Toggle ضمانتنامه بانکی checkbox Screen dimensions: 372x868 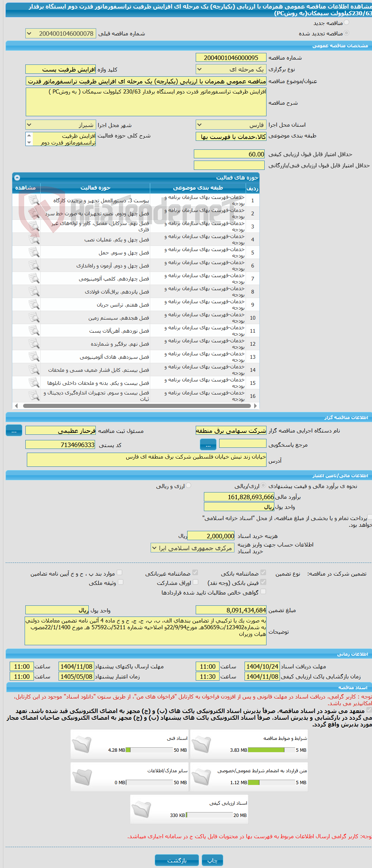[x=263, y=573]
